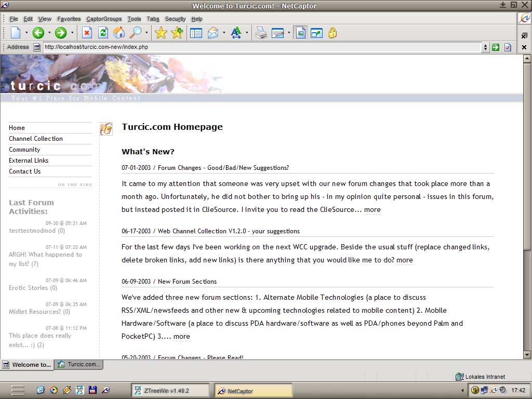Go to the home page via house icon

[x=119, y=33]
